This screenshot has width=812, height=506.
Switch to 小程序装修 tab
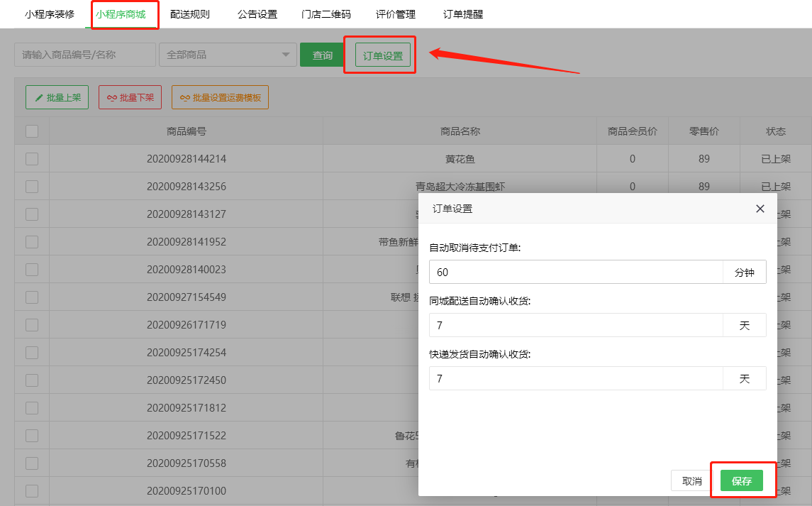[47, 13]
